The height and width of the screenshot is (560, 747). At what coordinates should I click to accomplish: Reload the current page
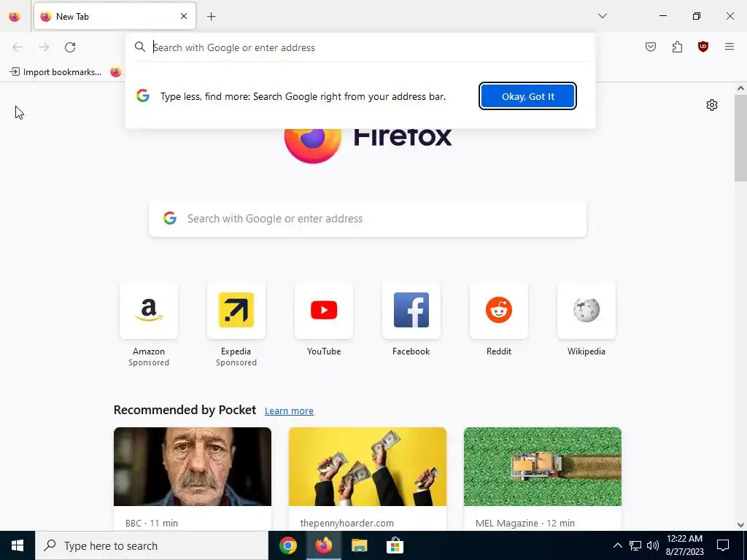(70, 47)
